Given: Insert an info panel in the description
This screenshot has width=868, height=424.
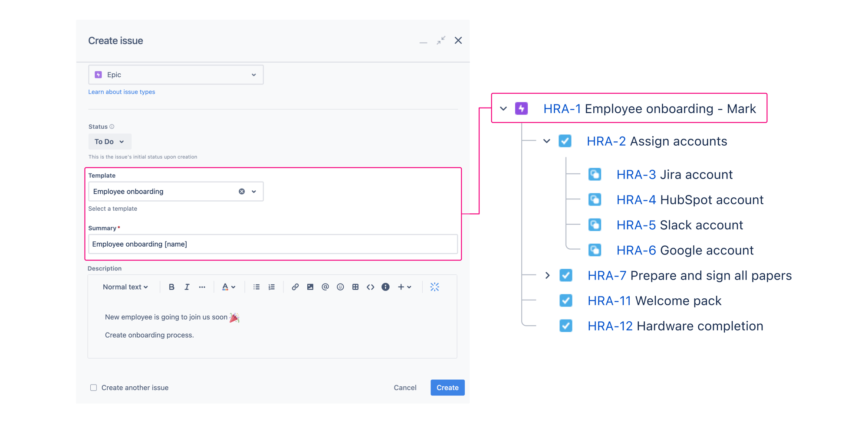Looking at the screenshot, I should (385, 287).
